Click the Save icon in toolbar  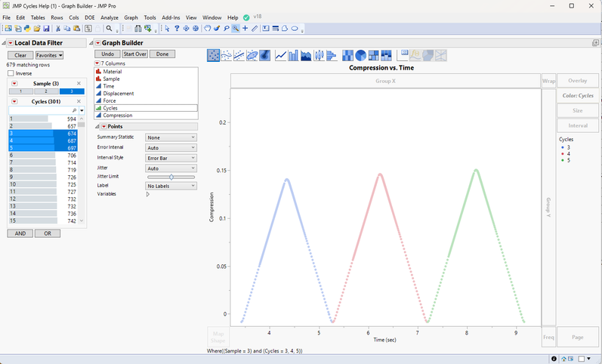pos(46,28)
